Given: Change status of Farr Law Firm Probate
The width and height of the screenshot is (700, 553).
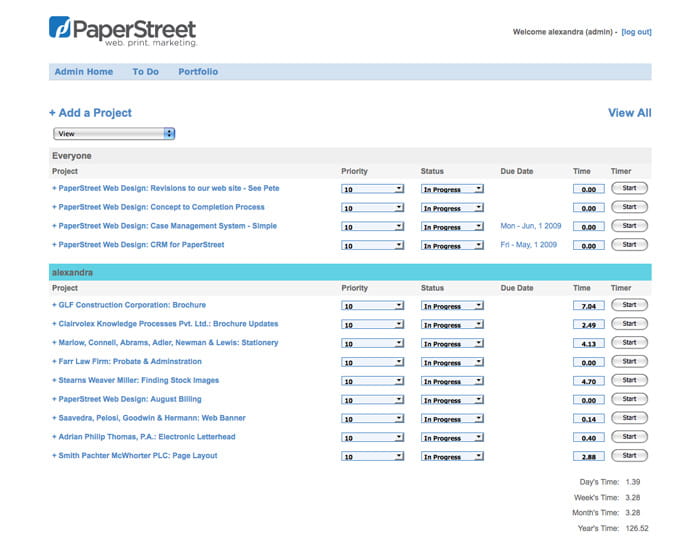Looking at the screenshot, I should pos(452,362).
